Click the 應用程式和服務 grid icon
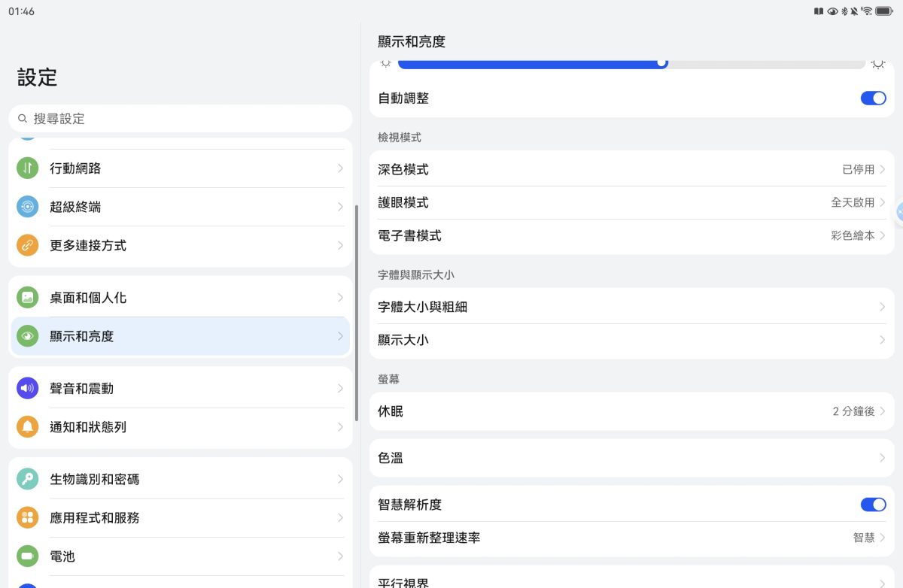Viewport: 903px width, 588px height. pyautogui.click(x=28, y=517)
